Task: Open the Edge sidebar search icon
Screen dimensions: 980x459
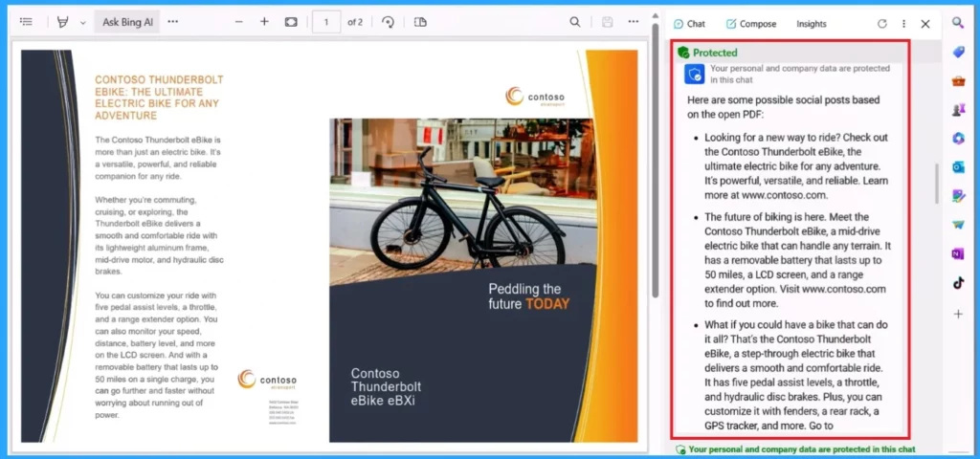Action: (958, 23)
